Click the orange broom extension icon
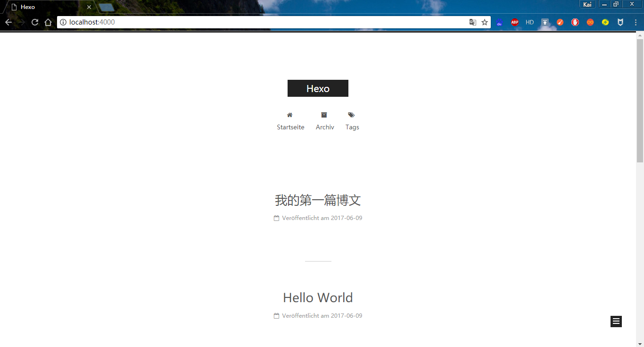 [x=560, y=22]
